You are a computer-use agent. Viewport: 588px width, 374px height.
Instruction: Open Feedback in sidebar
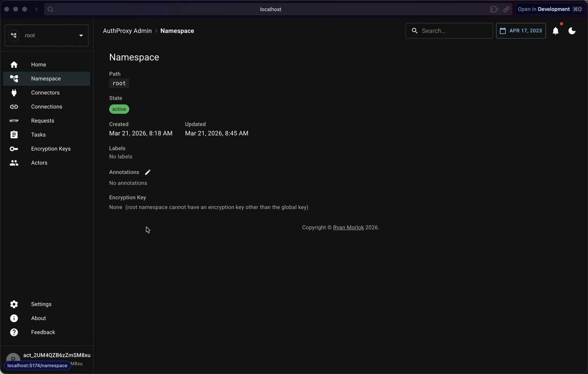[x=46, y=332]
